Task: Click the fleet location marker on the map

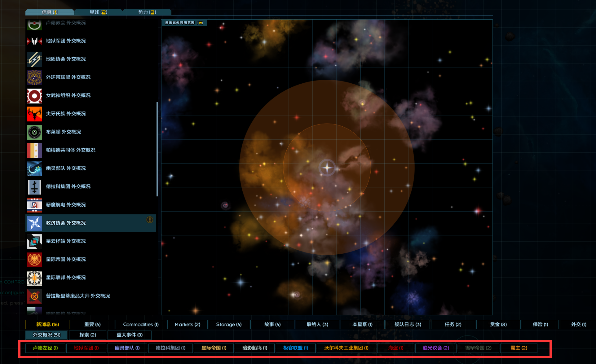Action: click(x=327, y=168)
